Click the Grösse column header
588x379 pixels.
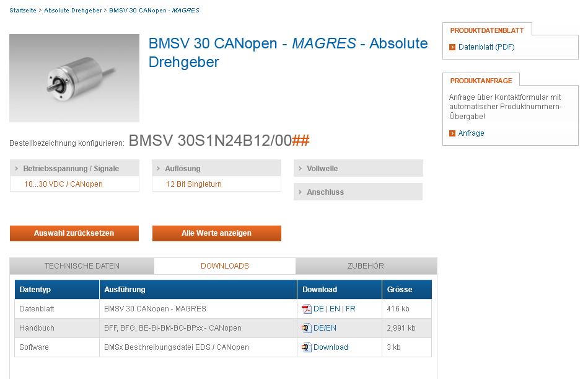coord(407,289)
